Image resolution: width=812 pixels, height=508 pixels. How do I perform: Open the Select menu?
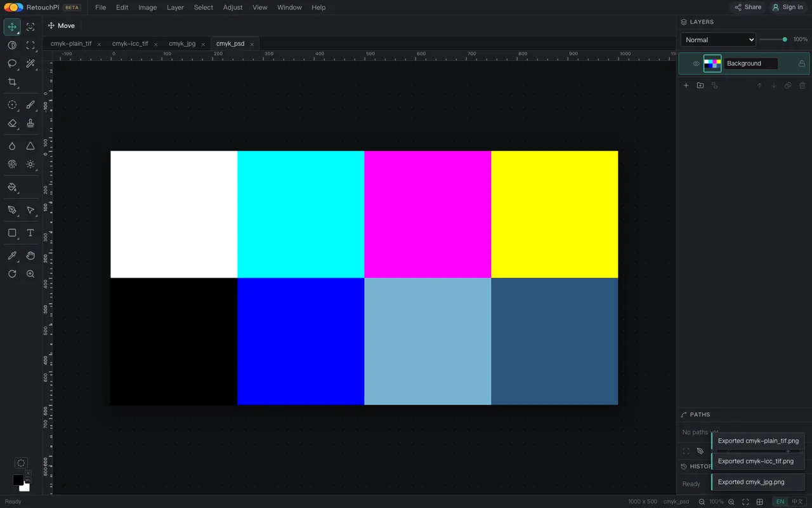tap(204, 8)
